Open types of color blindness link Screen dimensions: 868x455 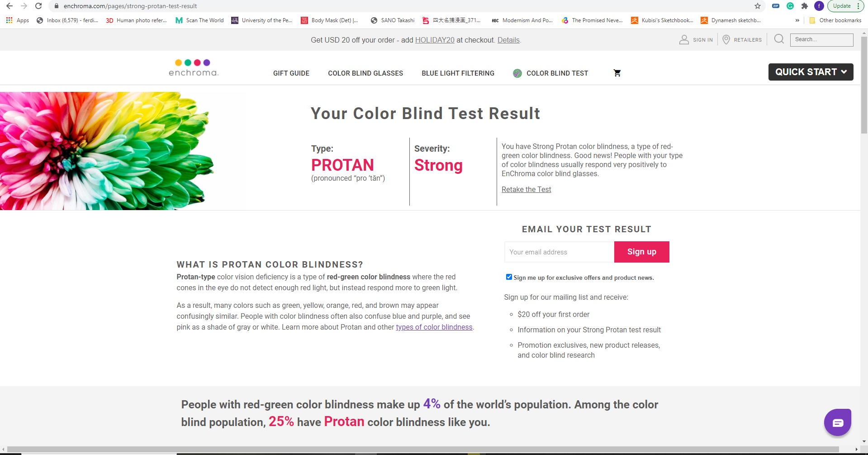(x=434, y=327)
